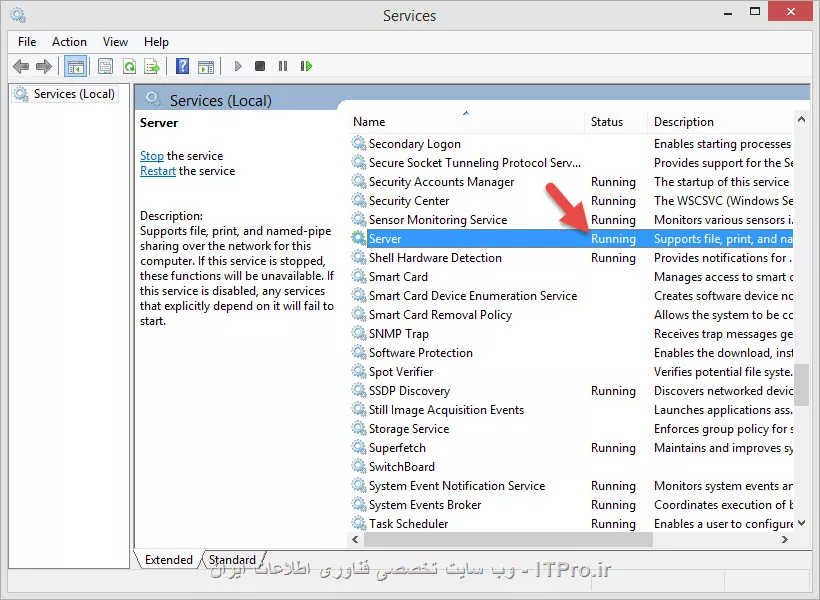Click the Restart the service link
Screen dimensions: 820x600
pyautogui.click(x=158, y=171)
